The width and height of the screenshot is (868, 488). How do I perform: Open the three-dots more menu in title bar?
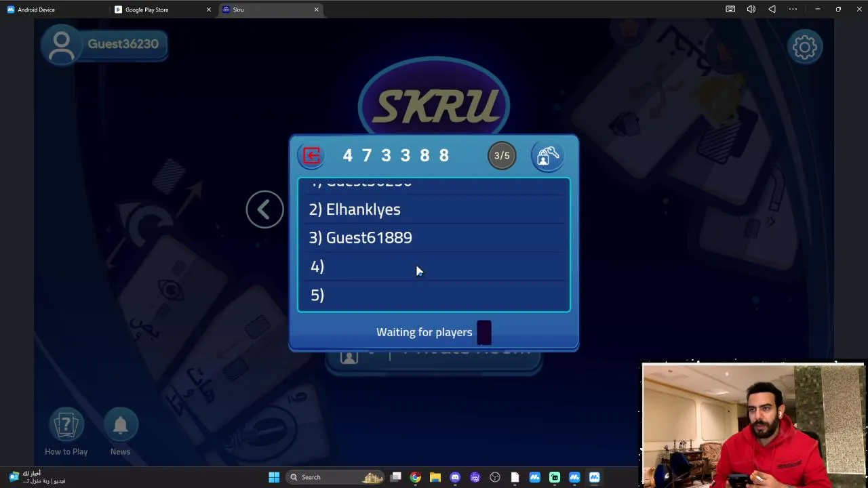[793, 9]
